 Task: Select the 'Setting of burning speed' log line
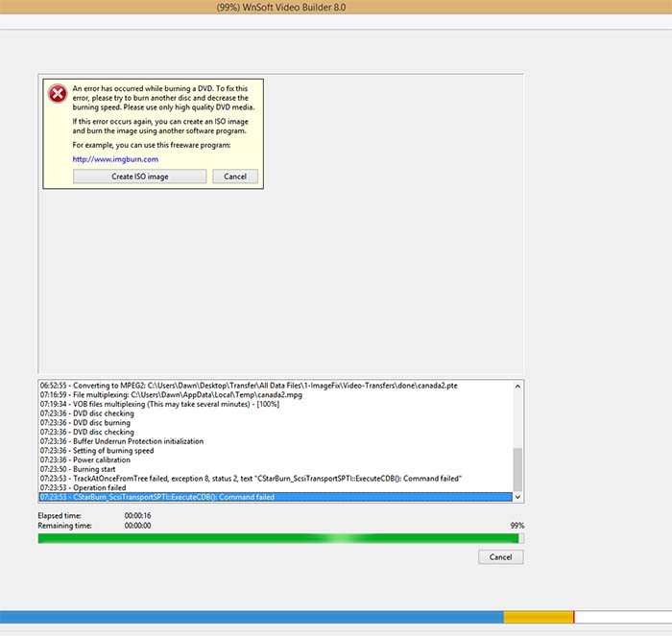(276, 451)
